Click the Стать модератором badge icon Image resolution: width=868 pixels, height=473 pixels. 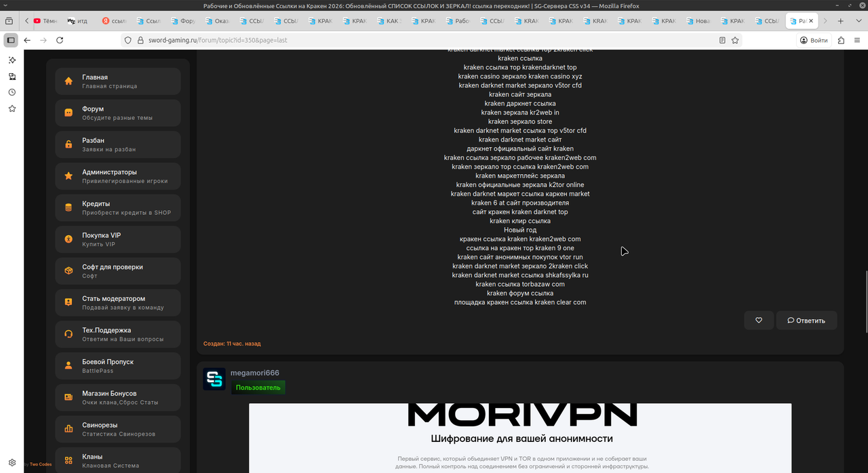68,302
